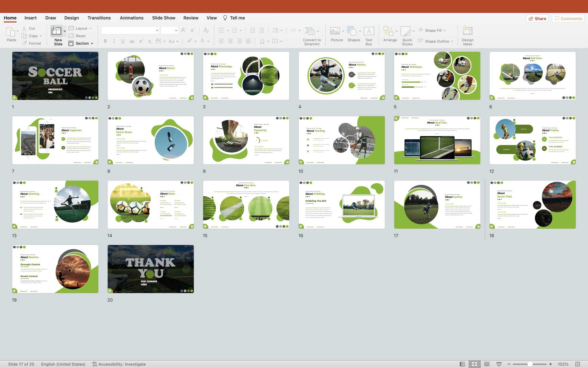Viewport: 588px width, 368px height.
Task: Click the Quick Styles icon
Action: click(406, 32)
